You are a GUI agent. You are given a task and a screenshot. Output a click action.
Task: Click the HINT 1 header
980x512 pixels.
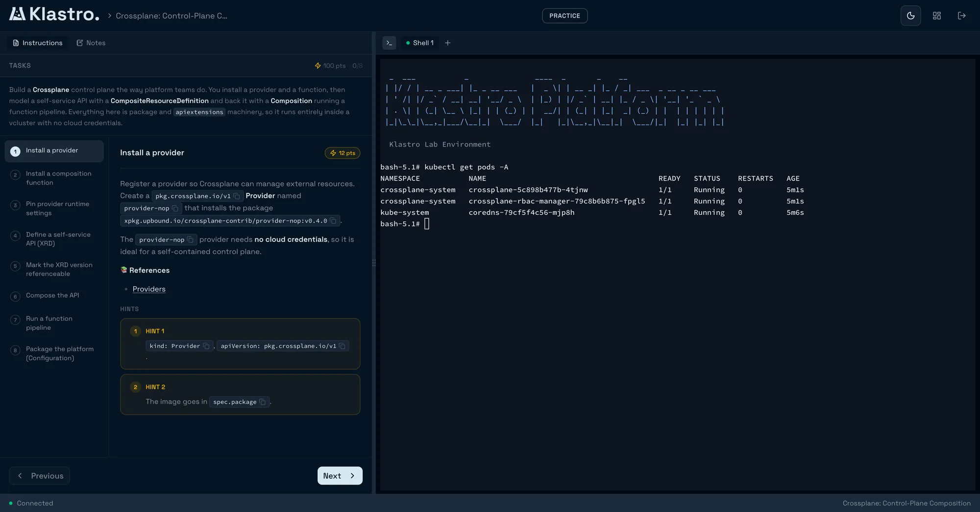(x=155, y=331)
